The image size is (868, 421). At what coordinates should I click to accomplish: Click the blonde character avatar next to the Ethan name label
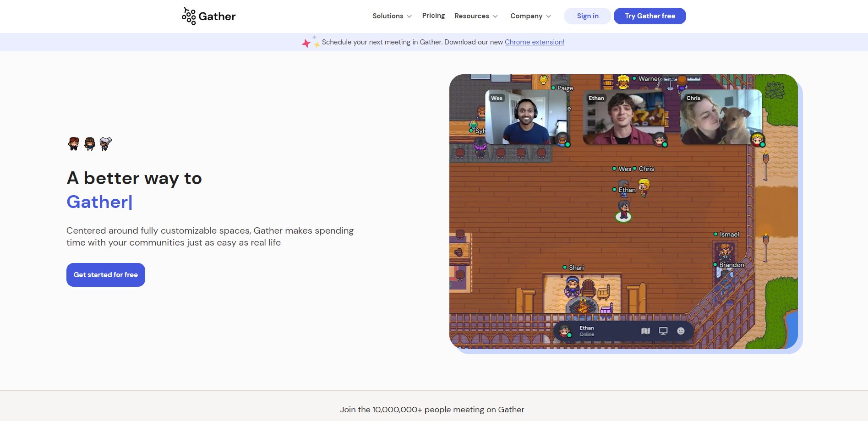(x=644, y=187)
